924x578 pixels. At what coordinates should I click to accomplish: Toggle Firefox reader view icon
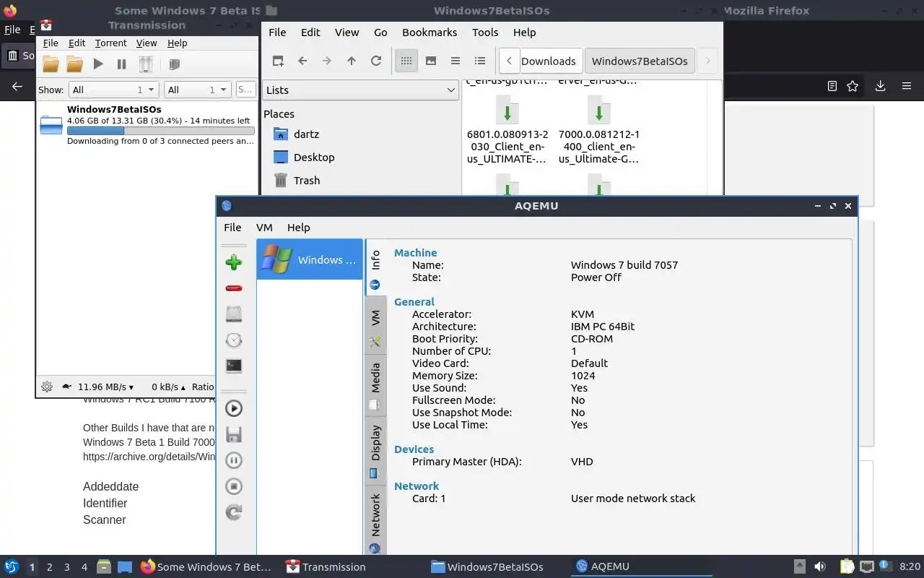pos(832,86)
